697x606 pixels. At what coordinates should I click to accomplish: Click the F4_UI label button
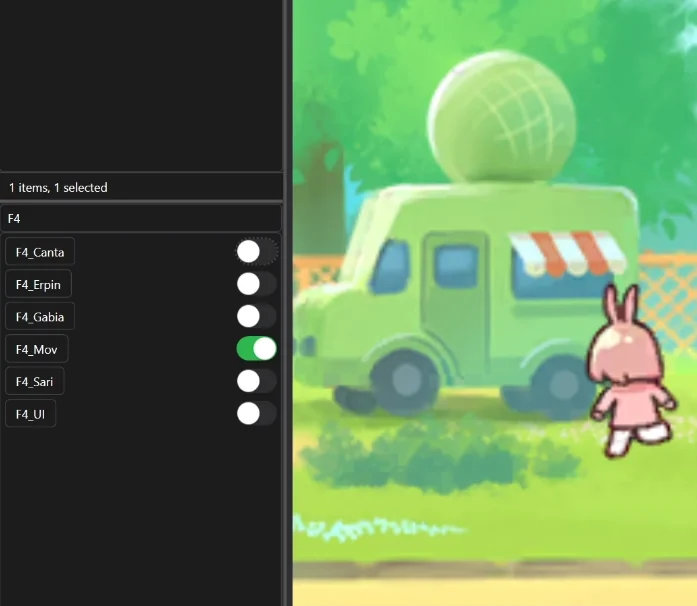pyautogui.click(x=30, y=414)
